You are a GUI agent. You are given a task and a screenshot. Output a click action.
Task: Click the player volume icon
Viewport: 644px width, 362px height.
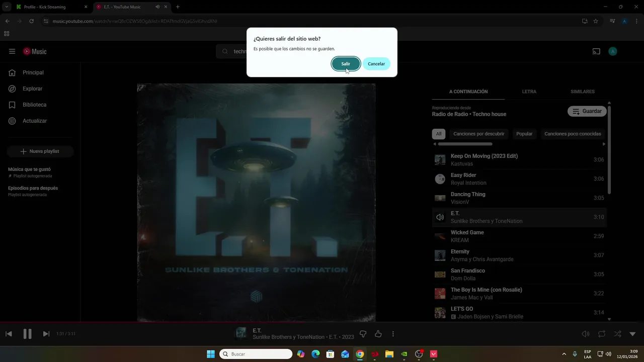coord(586,334)
